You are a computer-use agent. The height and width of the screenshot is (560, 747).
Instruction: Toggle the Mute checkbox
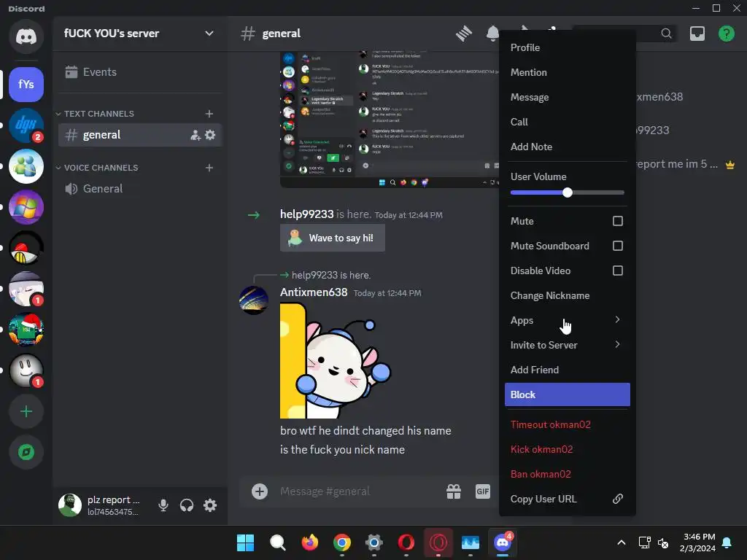(617, 221)
